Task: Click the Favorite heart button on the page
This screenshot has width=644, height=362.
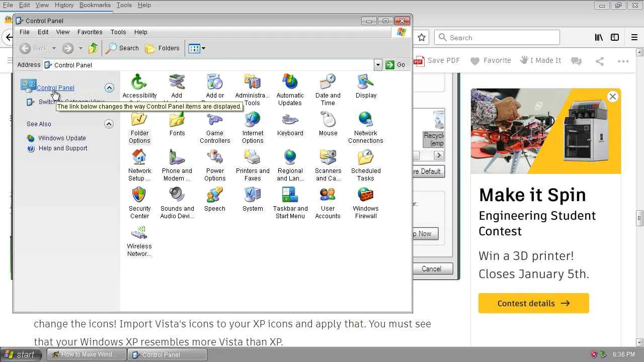Action: click(x=491, y=60)
